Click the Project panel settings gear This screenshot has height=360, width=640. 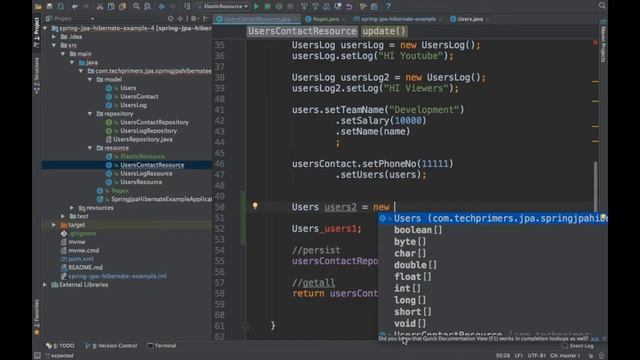point(193,19)
